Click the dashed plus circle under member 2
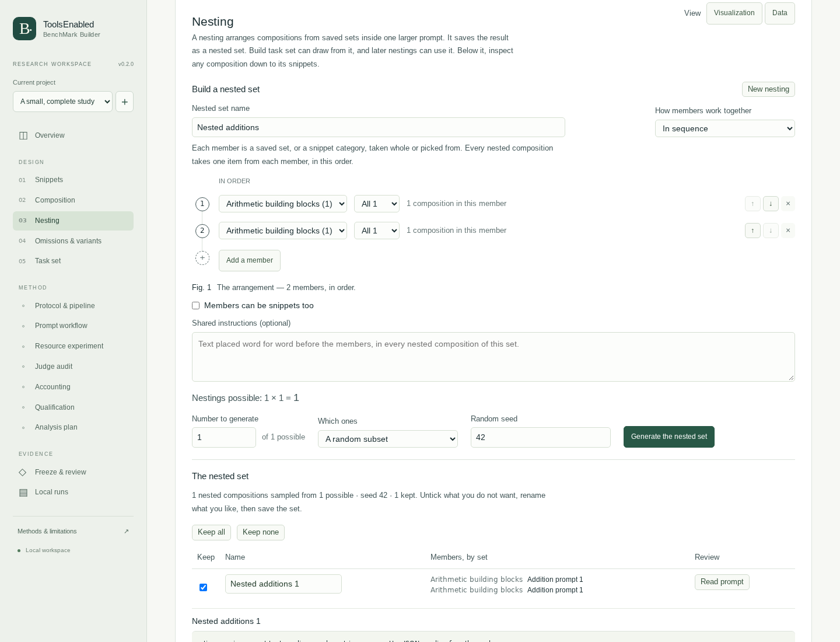The height and width of the screenshot is (642, 840). click(202, 258)
